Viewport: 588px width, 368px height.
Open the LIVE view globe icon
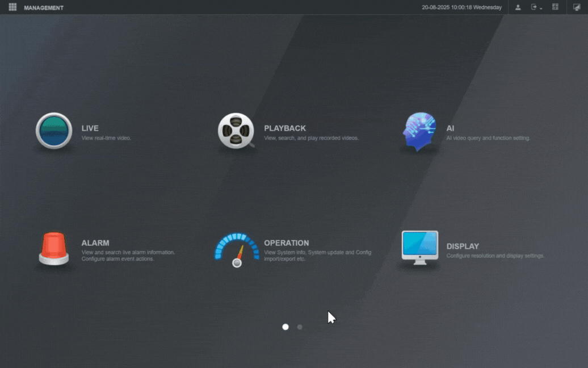click(54, 131)
